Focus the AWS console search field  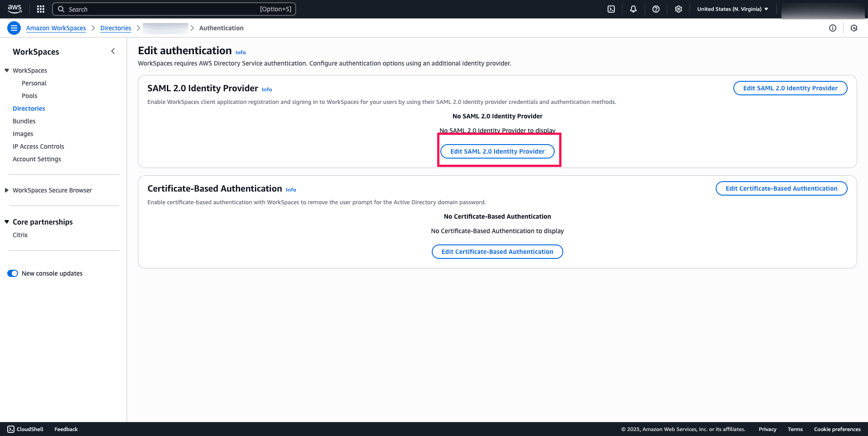point(174,9)
